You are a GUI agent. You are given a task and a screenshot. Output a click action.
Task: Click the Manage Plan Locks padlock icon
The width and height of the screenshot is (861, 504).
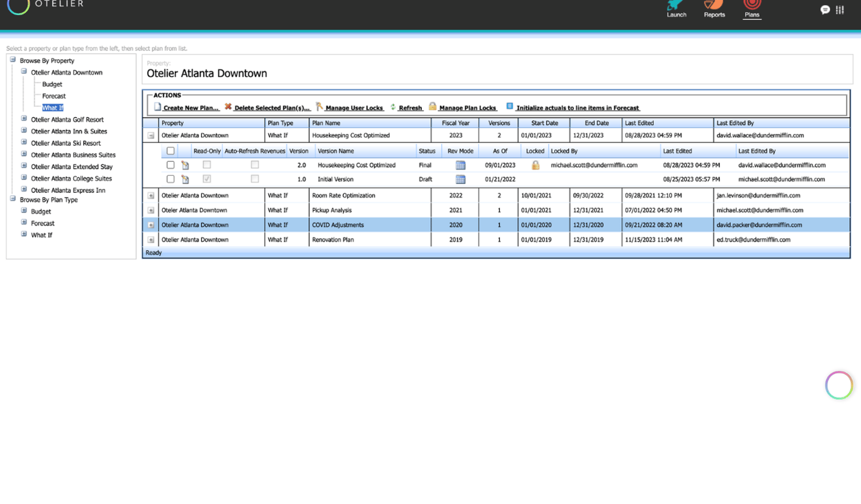(x=433, y=106)
